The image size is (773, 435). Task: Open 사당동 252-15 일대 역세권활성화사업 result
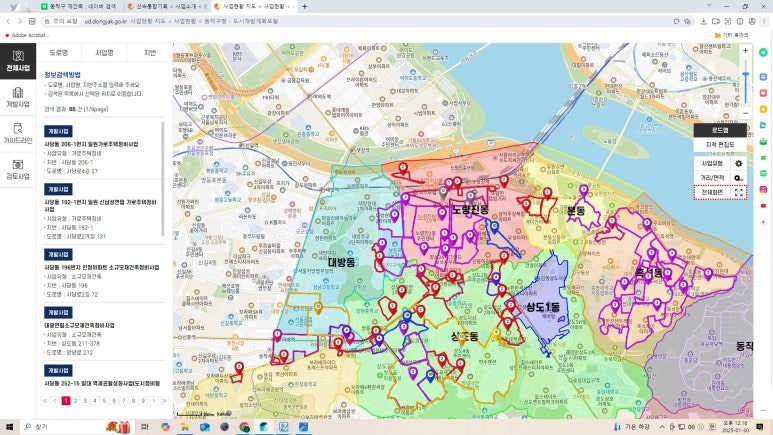point(102,383)
